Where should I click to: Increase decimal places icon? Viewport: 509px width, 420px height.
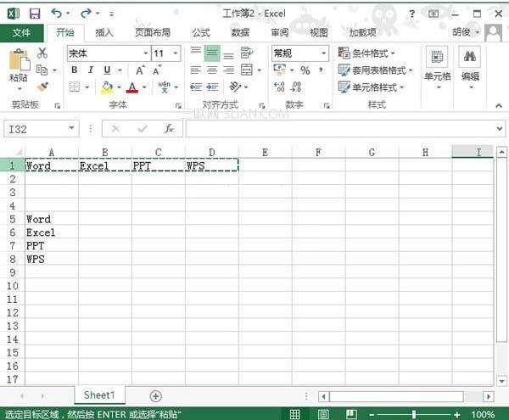[279, 87]
